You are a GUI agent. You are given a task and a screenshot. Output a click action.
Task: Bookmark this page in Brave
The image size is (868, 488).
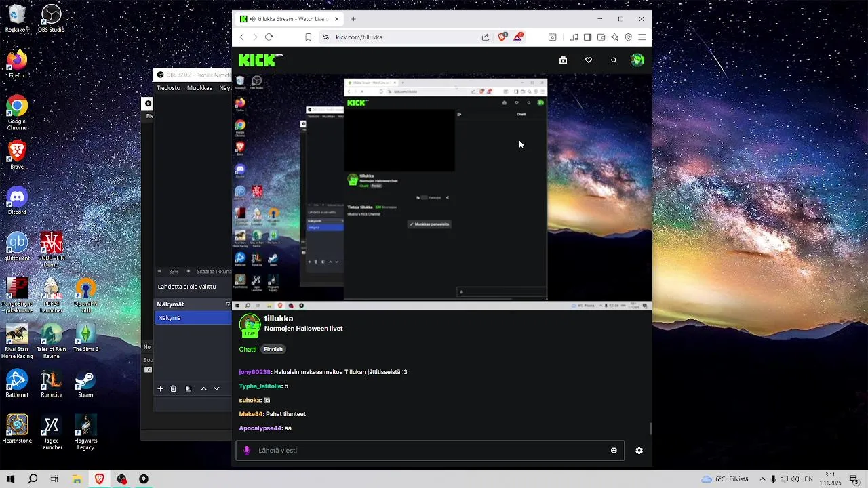pos(308,37)
